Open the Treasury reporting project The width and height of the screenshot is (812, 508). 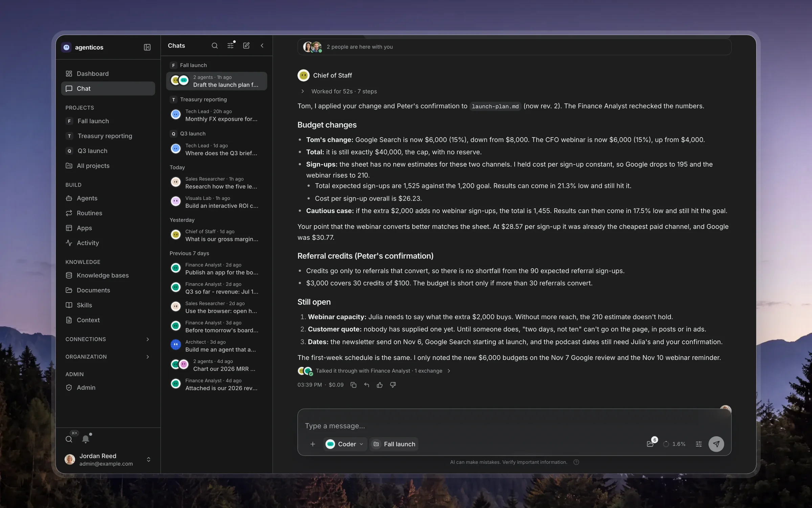point(108,136)
